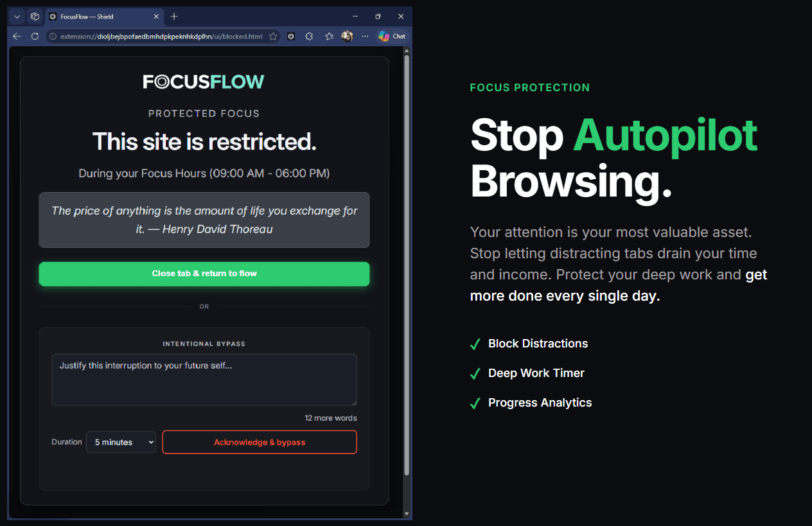View site information icon in address bar
This screenshot has height=526, width=812.
tap(53, 37)
